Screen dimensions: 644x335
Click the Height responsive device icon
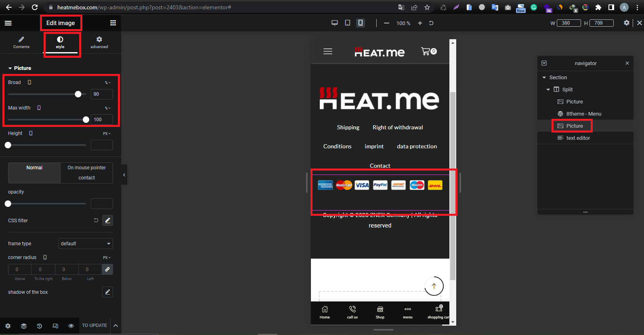click(31, 133)
